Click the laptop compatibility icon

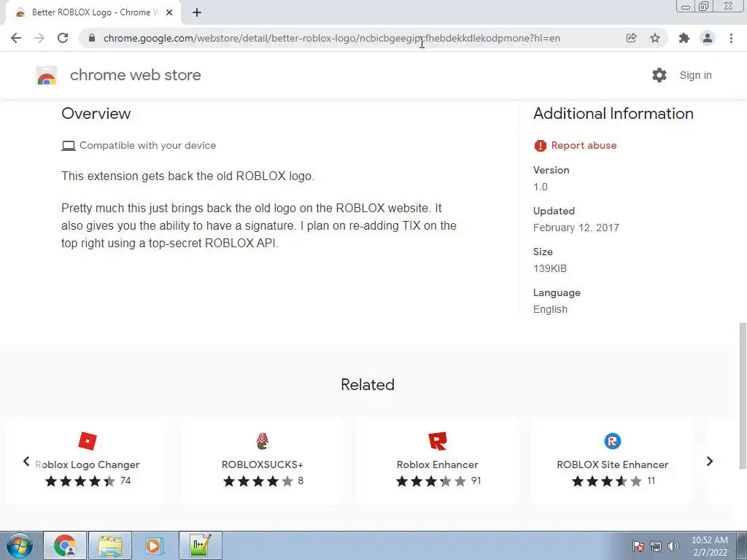(69, 146)
